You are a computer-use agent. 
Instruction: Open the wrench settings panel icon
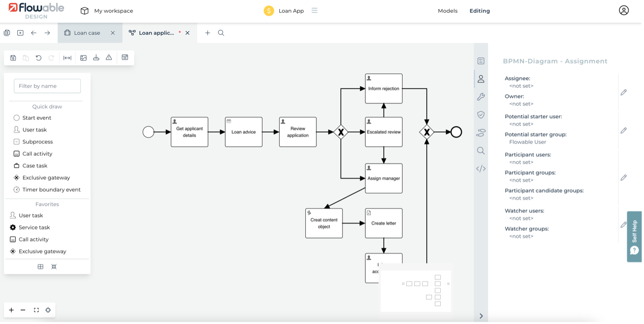point(481,97)
